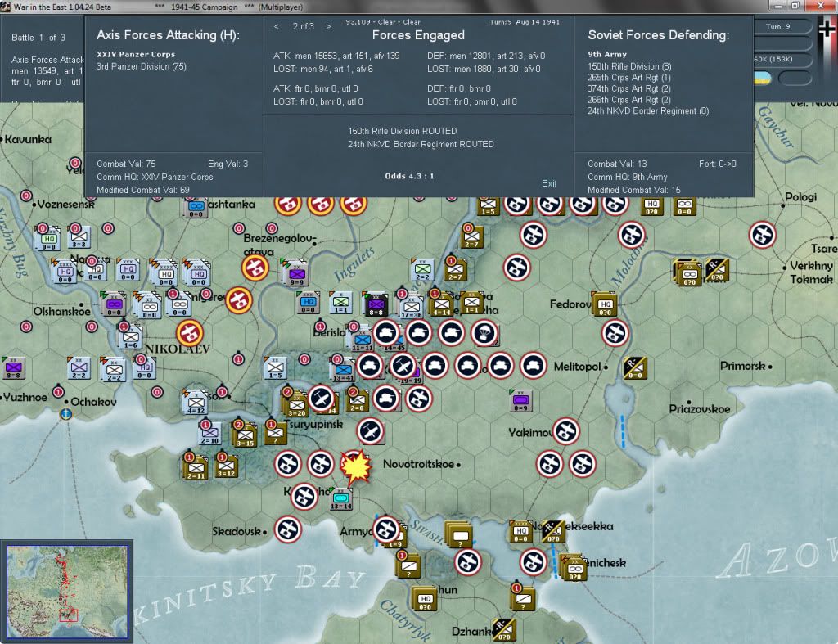Advance to the next battle report arrow
The width and height of the screenshot is (838, 644).
tap(328, 26)
